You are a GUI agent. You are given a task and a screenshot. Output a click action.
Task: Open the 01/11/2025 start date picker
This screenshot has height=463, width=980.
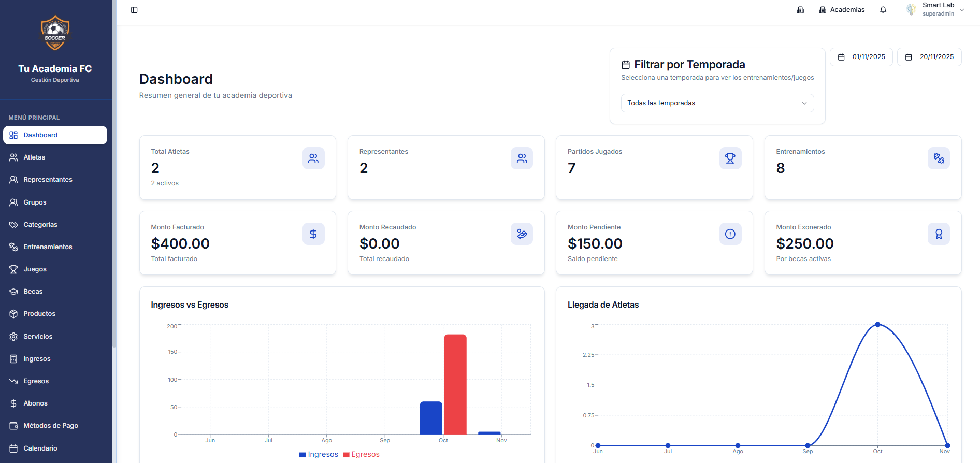click(x=861, y=57)
